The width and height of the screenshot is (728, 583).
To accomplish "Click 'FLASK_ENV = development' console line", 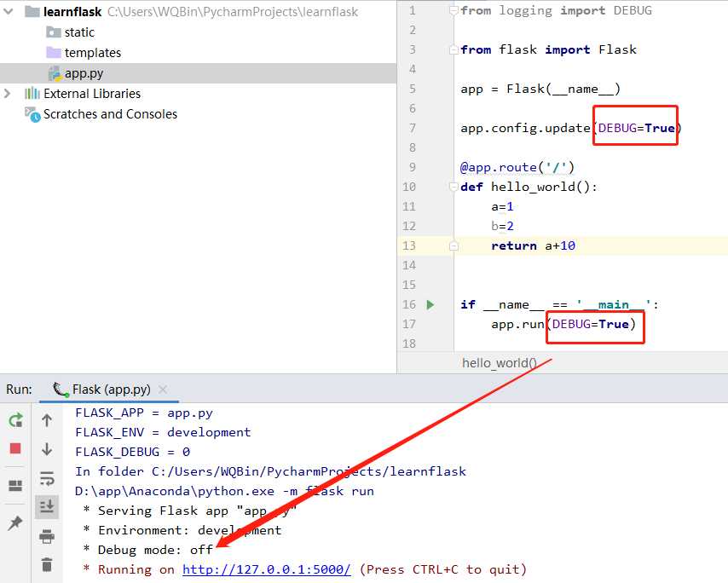I will coord(163,433).
